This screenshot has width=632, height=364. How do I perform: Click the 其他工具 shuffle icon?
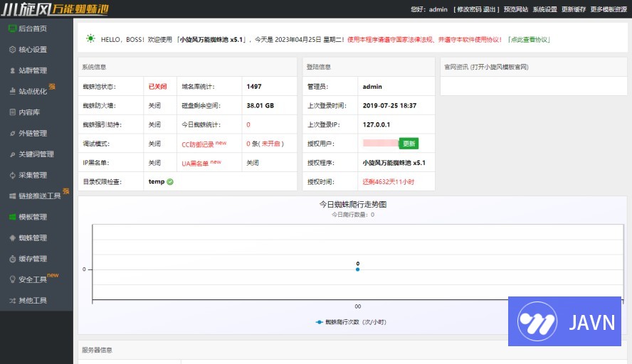(x=13, y=301)
